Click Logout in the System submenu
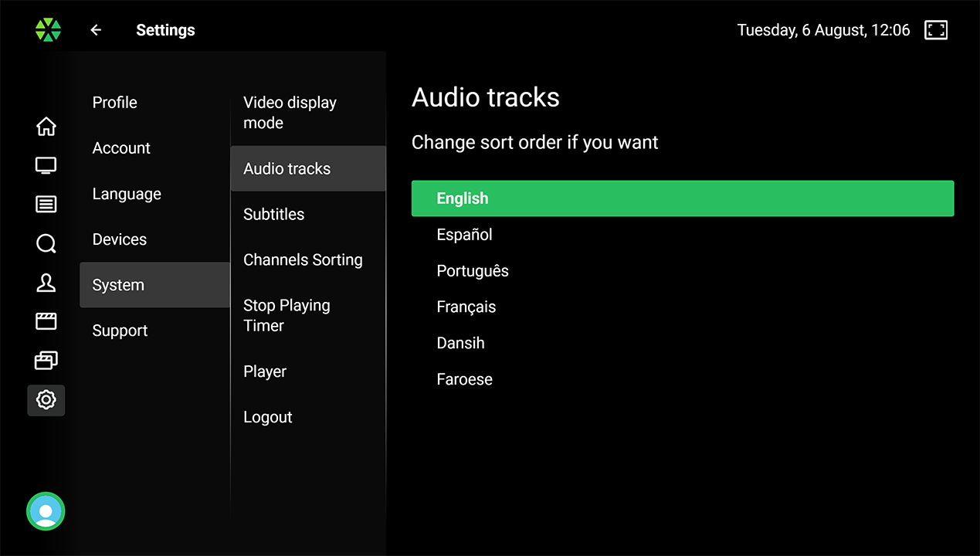The height and width of the screenshot is (556, 980). 268,417
